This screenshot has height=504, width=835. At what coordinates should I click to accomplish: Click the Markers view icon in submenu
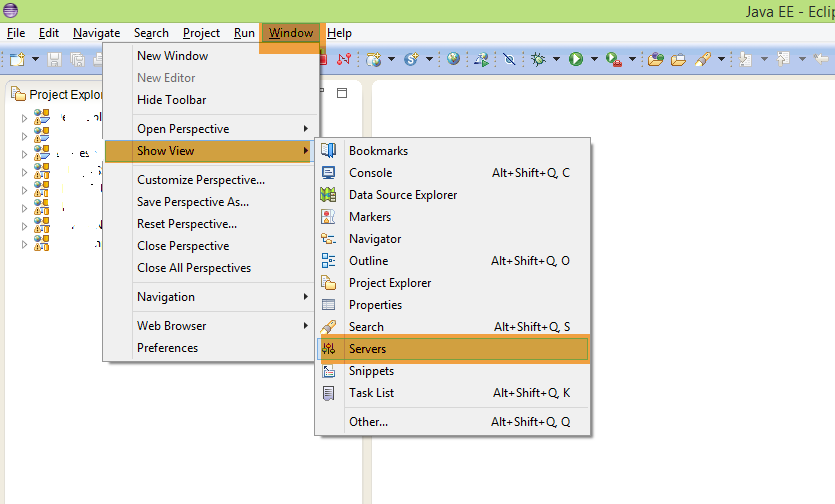pos(328,217)
